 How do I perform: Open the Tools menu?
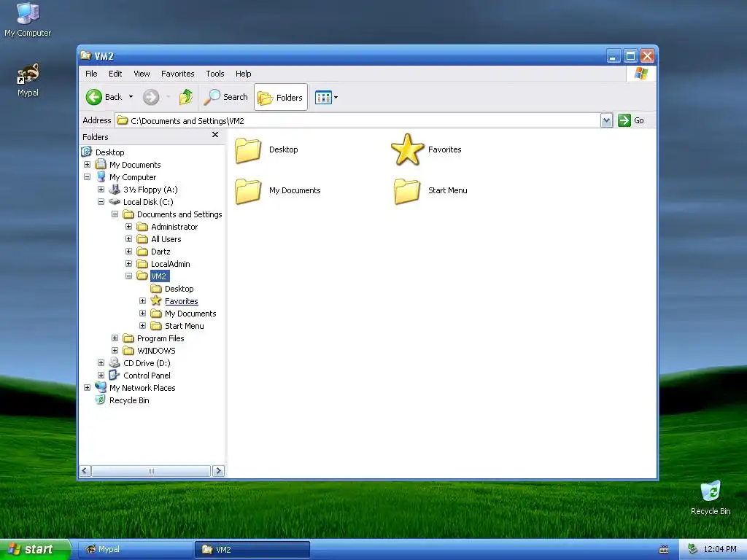click(215, 74)
